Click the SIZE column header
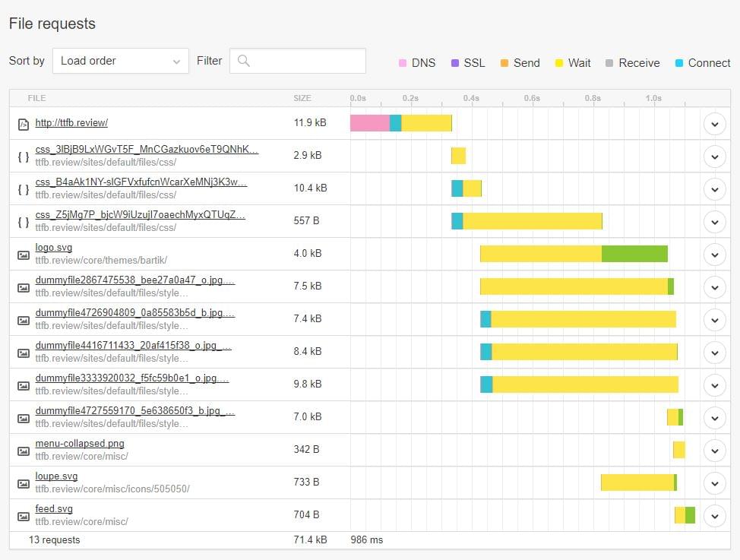Screen dimensions: 740x560 coord(302,98)
